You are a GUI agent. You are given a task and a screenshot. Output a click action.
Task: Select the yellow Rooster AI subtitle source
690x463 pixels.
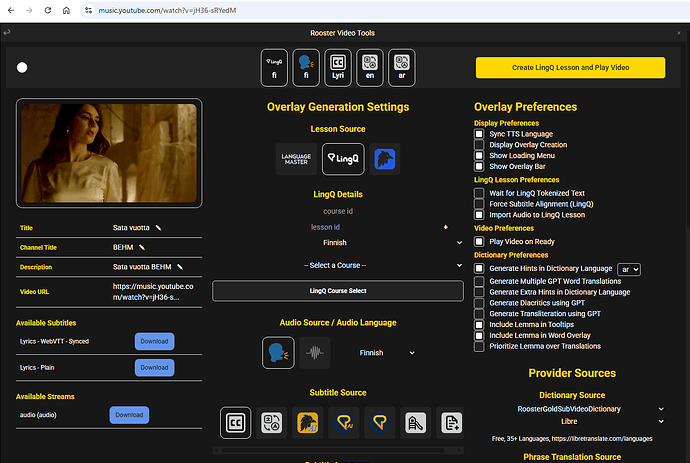pos(308,423)
